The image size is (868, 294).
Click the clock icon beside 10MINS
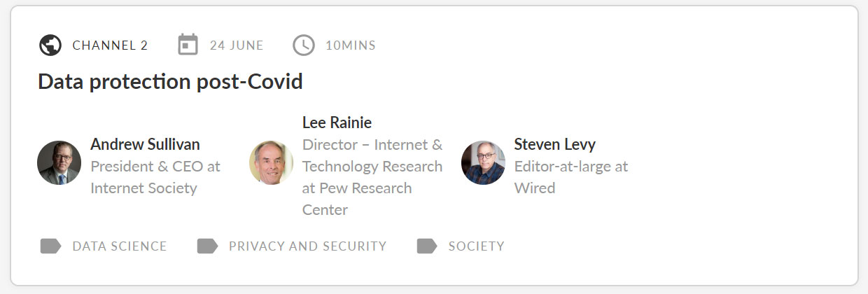(303, 45)
